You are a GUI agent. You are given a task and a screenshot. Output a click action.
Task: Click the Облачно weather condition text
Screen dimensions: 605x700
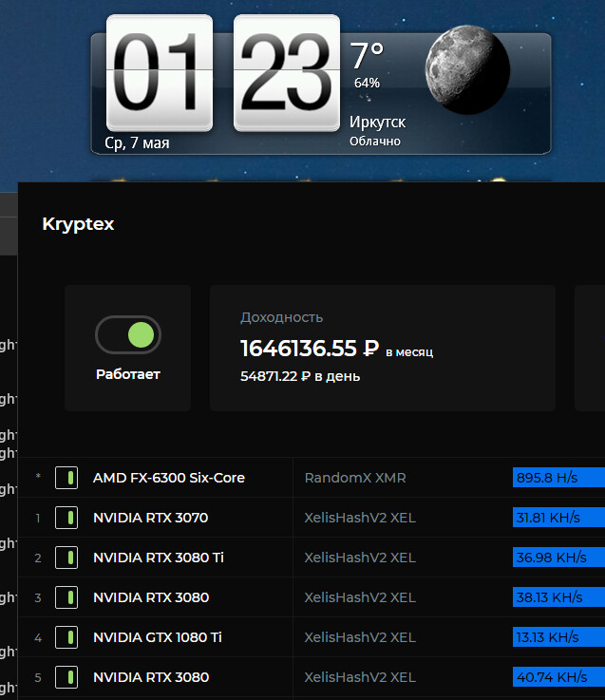(x=374, y=142)
